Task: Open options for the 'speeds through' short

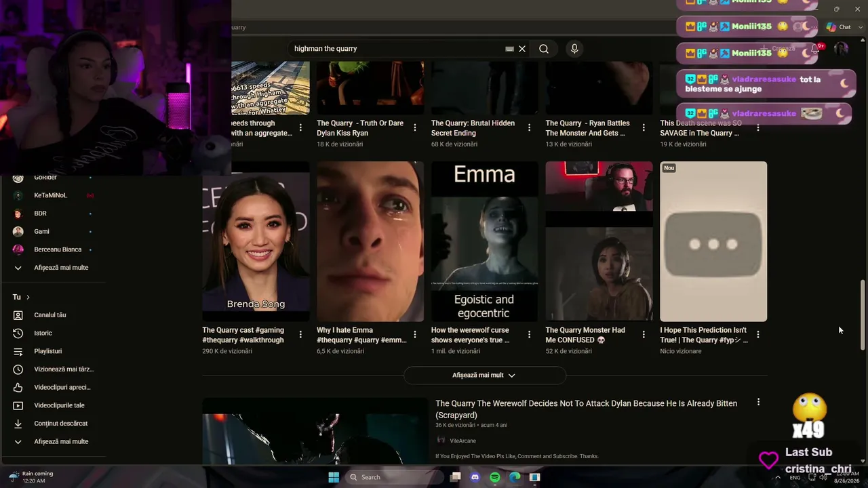Action: point(300,127)
